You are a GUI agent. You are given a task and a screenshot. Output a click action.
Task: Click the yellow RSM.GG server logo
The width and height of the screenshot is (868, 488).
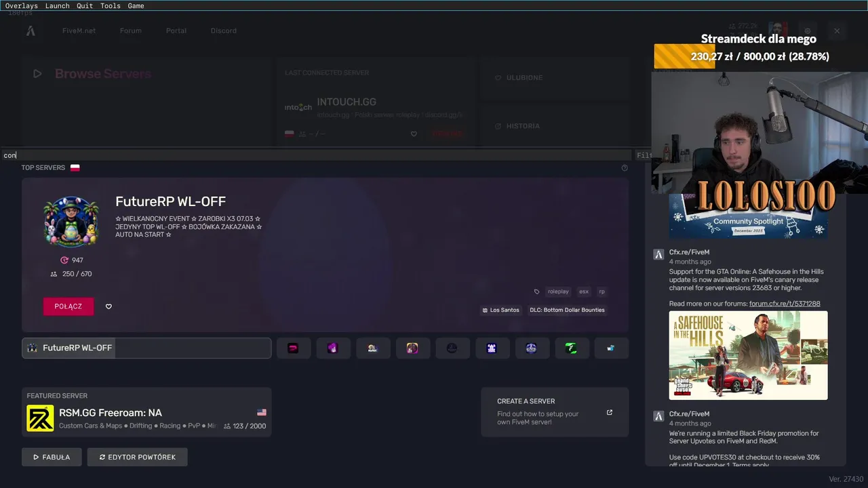[x=40, y=418]
